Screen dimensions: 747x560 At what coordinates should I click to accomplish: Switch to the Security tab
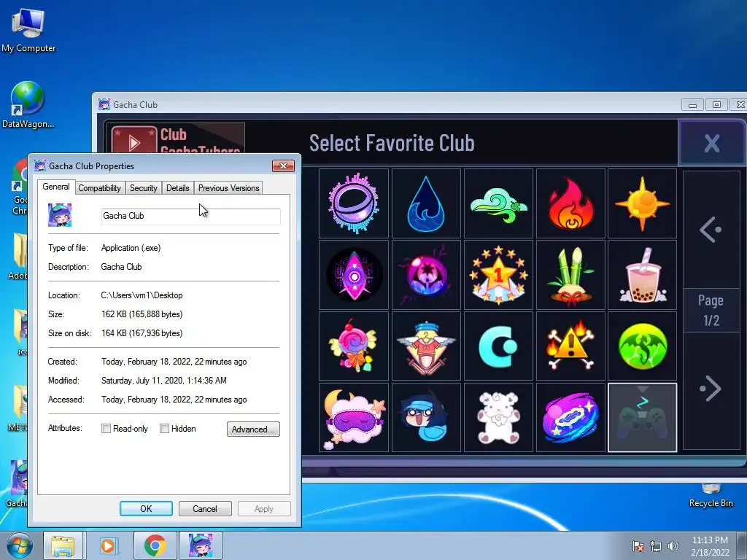pyautogui.click(x=144, y=188)
